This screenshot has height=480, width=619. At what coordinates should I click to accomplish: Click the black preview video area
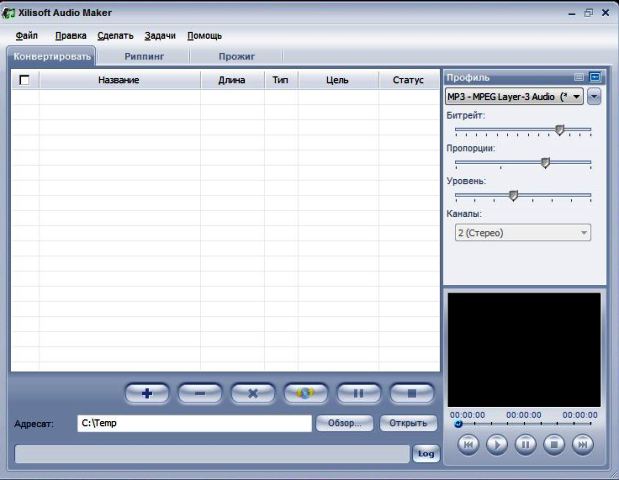[524, 350]
